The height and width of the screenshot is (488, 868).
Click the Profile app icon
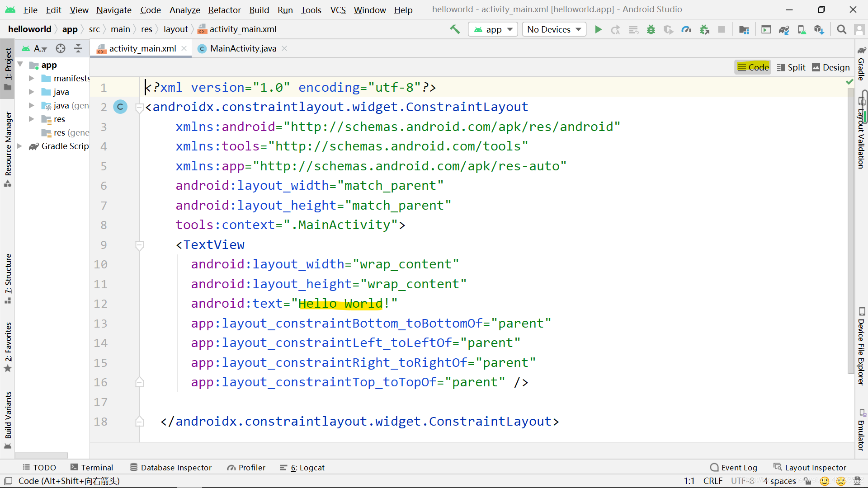click(x=685, y=29)
